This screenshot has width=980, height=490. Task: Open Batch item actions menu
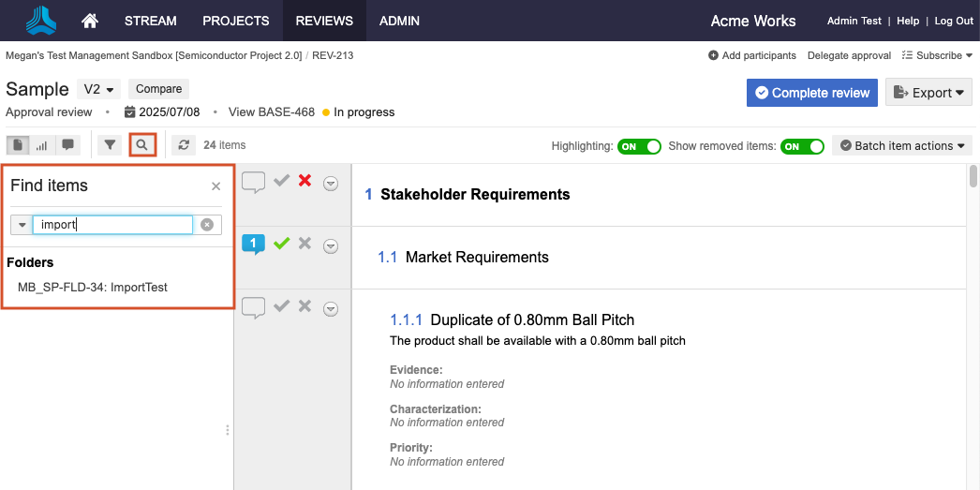902,146
